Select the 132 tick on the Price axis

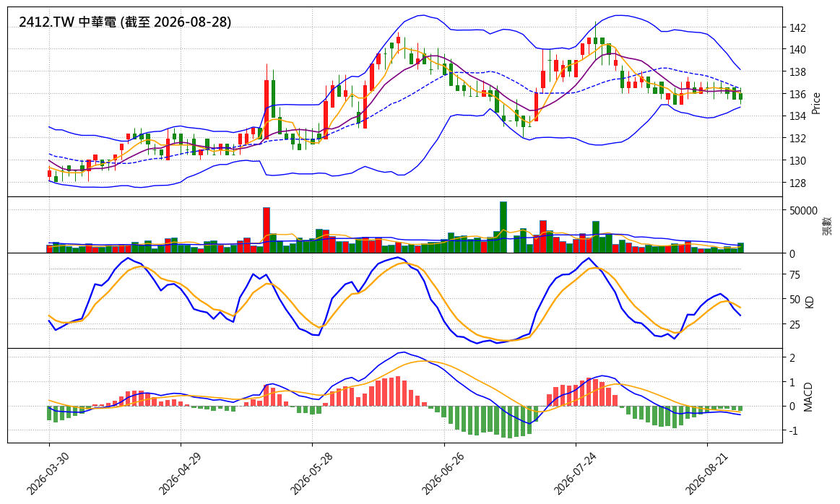click(797, 139)
